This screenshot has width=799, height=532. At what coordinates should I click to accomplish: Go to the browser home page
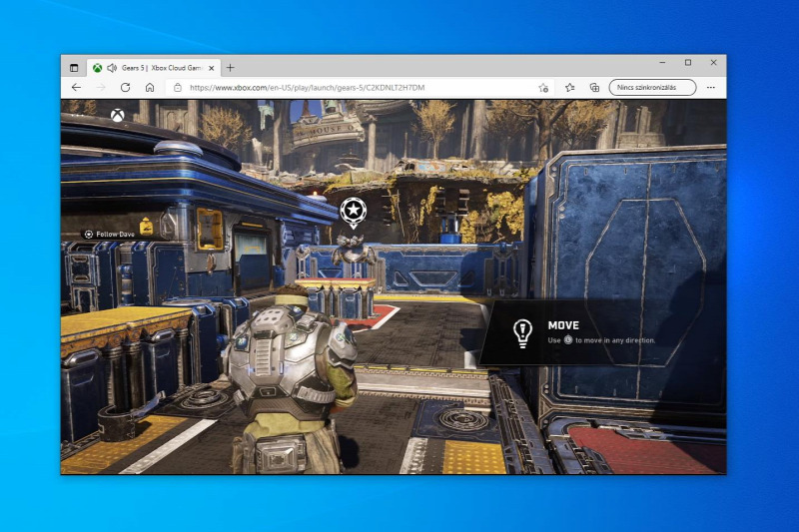(150, 88)
